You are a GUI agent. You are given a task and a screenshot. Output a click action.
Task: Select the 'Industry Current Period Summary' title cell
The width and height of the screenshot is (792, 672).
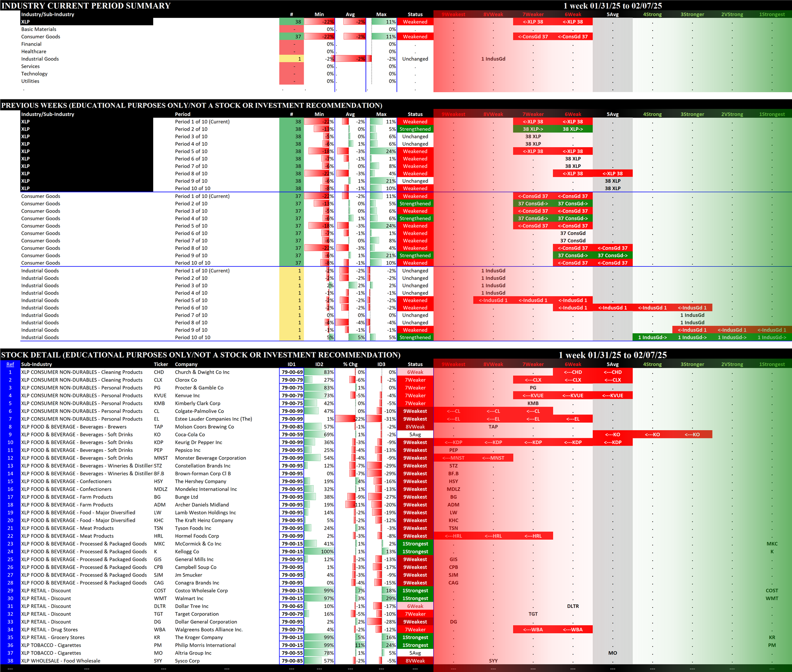[x=86, y=6]
